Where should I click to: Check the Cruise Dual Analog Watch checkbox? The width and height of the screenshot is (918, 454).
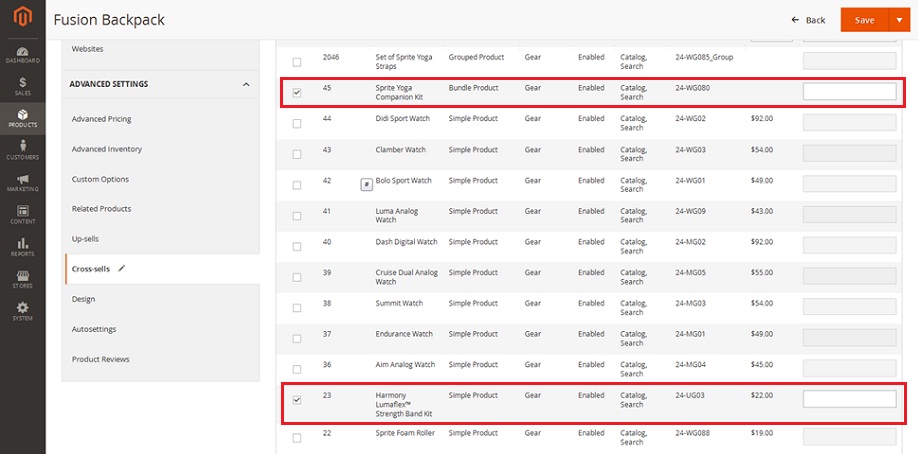297,277
